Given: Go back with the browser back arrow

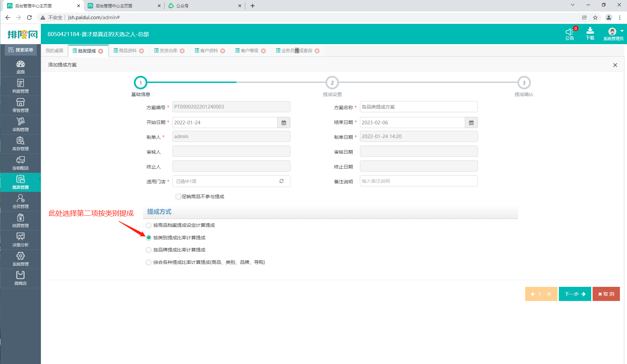Looking at the screenshot, I should (8, 18).
